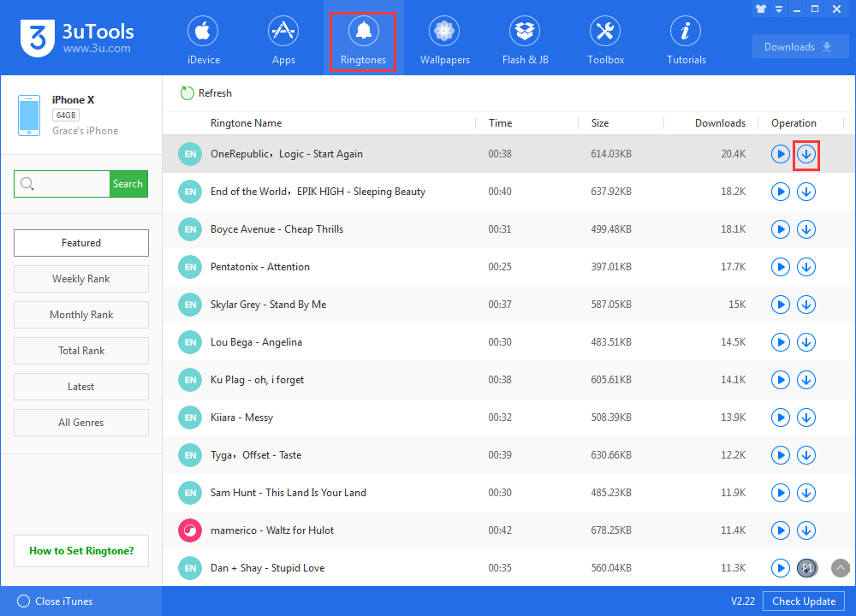Sort by Size column header
856x616 pixels.
(599, 123)
